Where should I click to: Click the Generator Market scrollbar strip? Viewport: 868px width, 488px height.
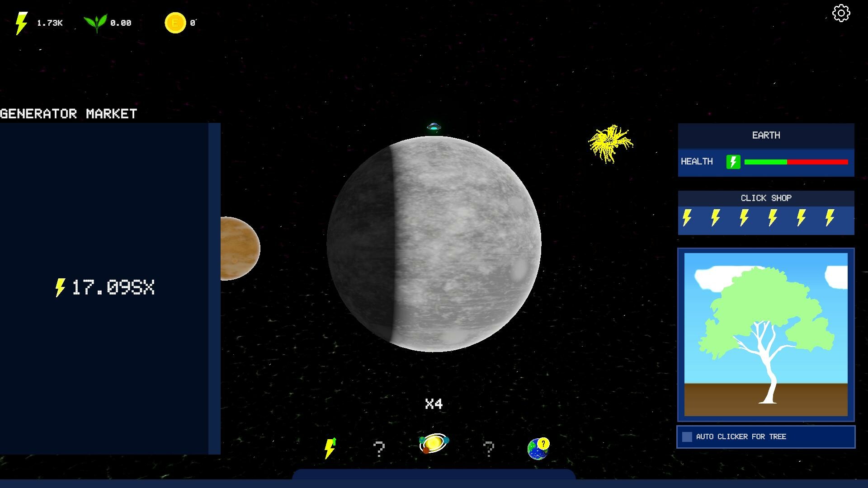pyautogui.click(x=214, y=288)
